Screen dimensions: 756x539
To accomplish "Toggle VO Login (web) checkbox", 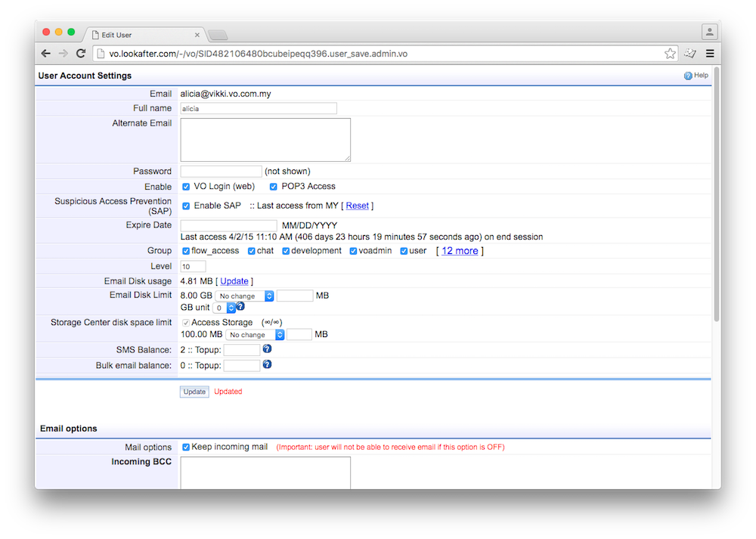I will pos(186,187).
